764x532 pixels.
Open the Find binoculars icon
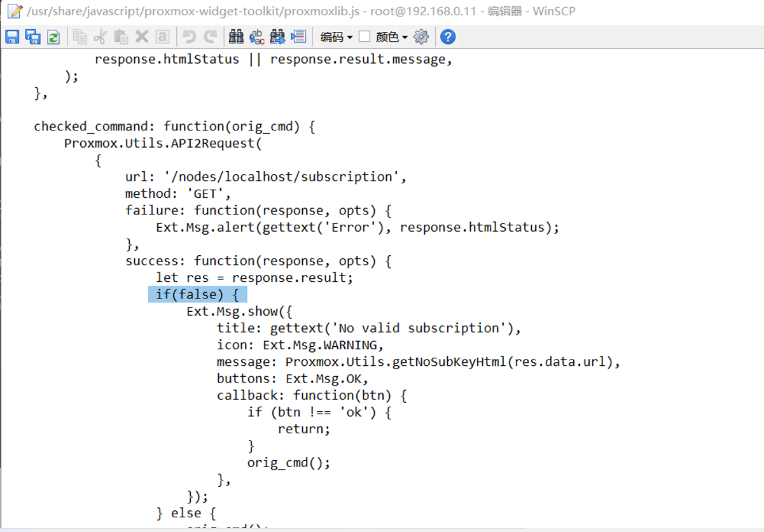click(x=236, y=37)
